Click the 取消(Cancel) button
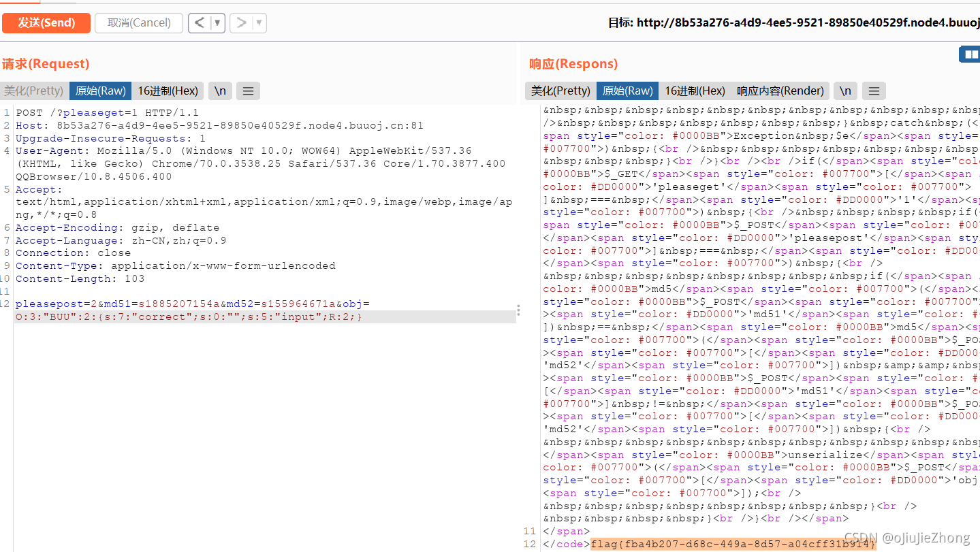Viewport: 980px width, 552px height. (139, 22)
